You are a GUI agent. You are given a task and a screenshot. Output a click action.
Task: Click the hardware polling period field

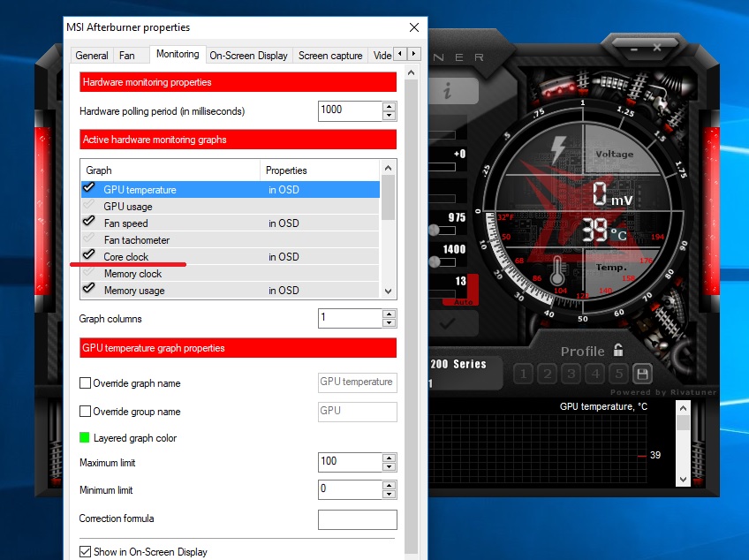351,111
